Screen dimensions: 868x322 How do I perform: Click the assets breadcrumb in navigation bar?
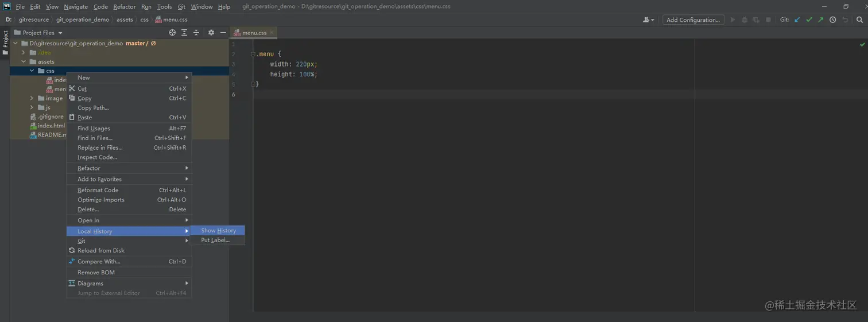click(x=125, y=20)
